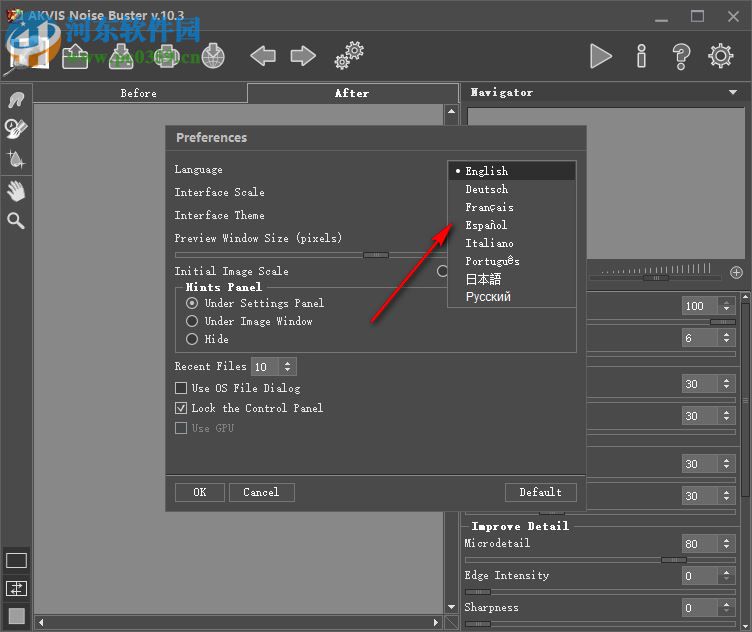Toggle the Use GPU checkbox
This screenshot has width=752, height=632.
click(181, 428)
